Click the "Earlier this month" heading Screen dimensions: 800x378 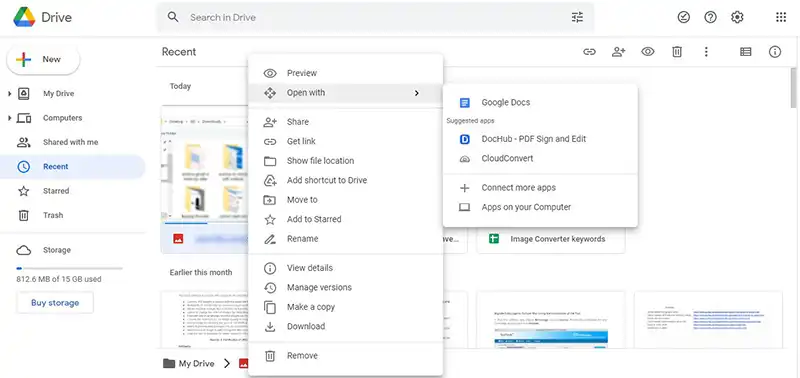[x=201, y=272]
